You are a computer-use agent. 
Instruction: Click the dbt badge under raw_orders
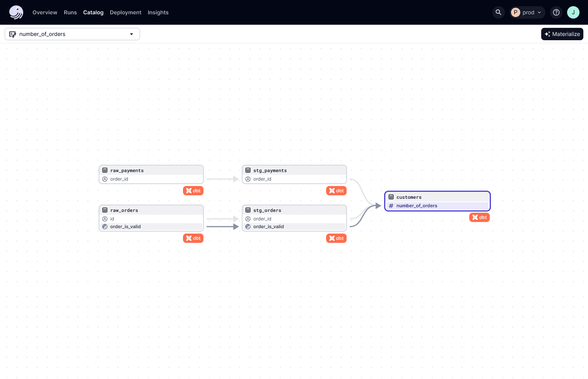click(x=193, y=238)
